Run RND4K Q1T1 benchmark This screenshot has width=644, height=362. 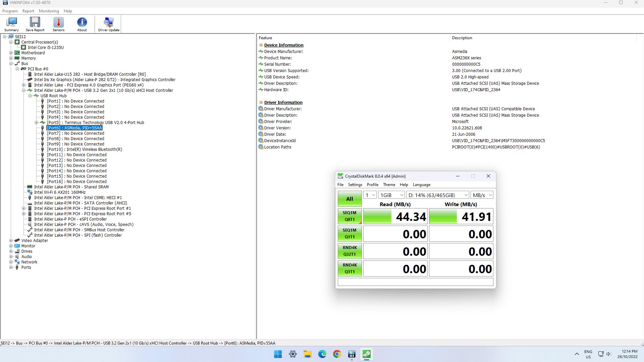(x=350, y=268)
